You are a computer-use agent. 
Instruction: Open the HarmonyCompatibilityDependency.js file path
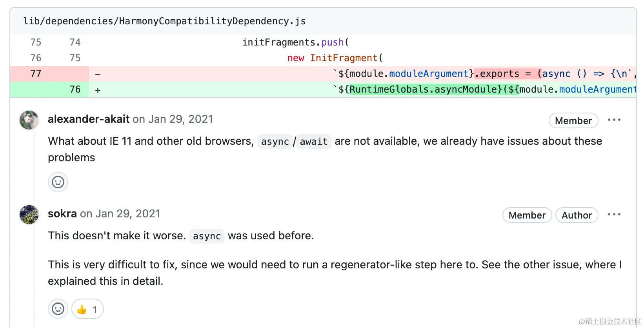pyautogui.click(x=164, y=21)
